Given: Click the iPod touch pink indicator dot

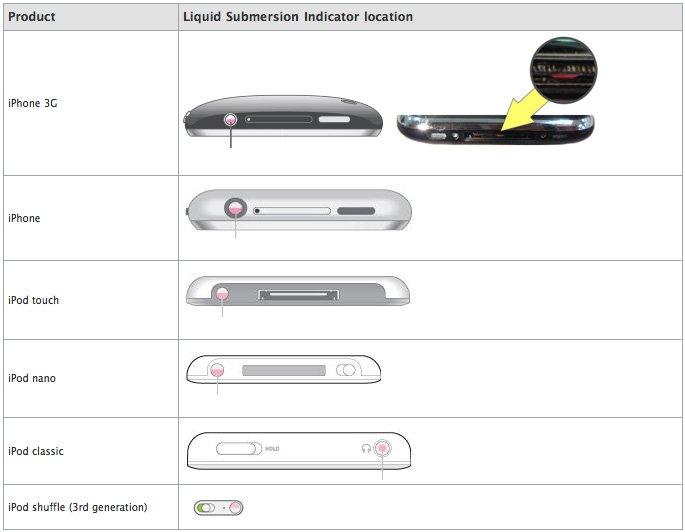Looking at the screenshot, I should (x=222, y=294).
